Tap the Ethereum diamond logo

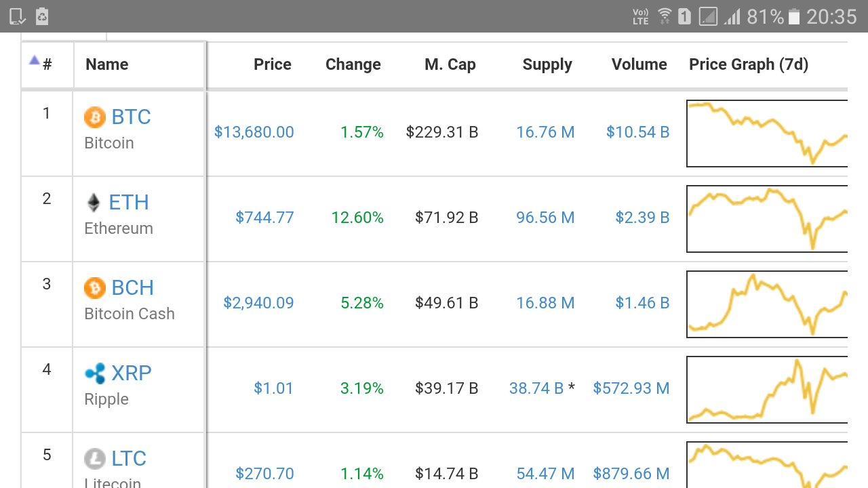[94, 203]
